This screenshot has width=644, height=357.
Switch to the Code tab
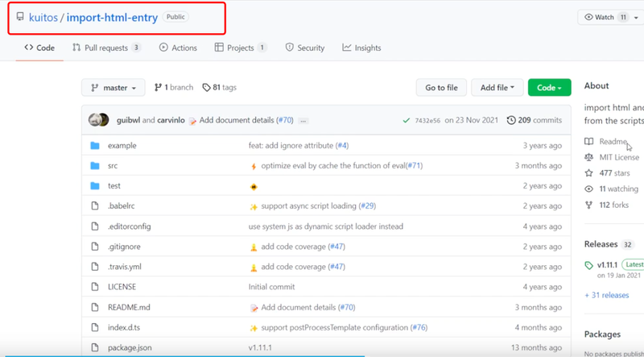pyautogui.click(x=39, y=48)
